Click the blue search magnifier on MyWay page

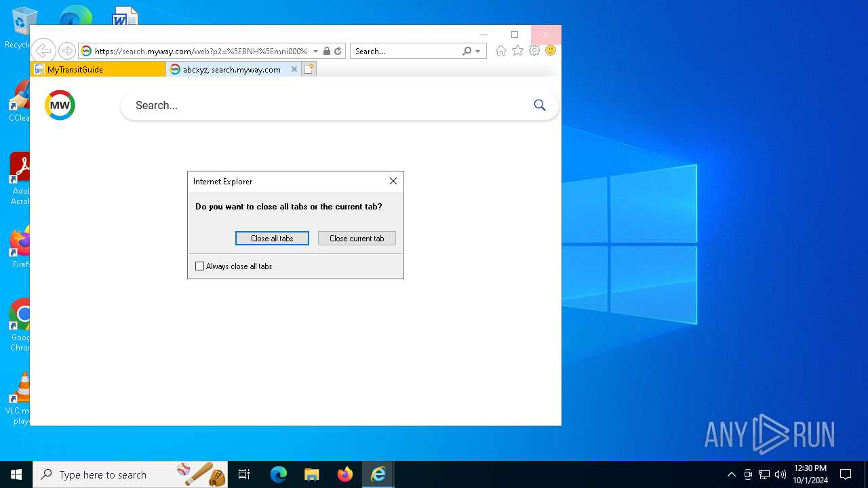(540, 105)
